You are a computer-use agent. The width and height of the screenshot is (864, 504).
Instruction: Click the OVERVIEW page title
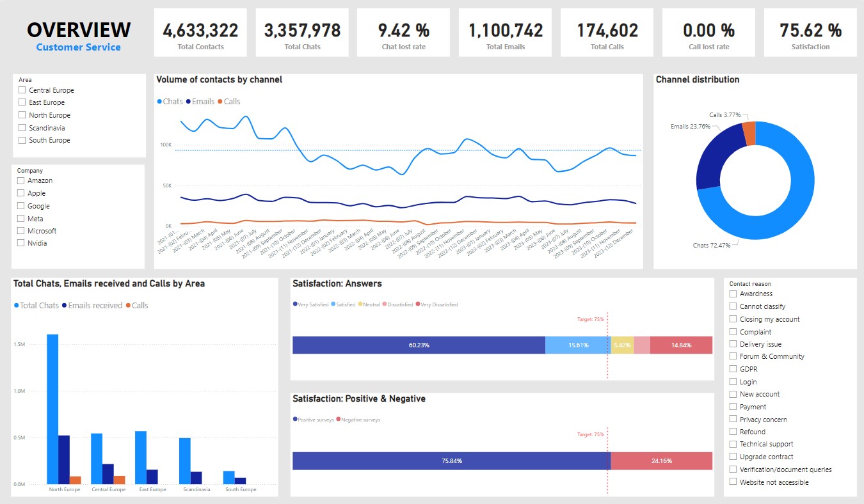tap(79, 29)
